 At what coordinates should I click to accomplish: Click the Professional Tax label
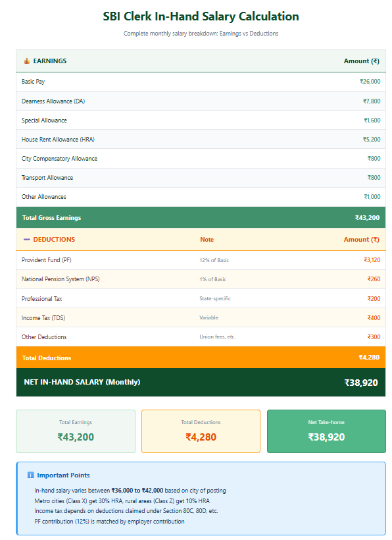[41, 298]
